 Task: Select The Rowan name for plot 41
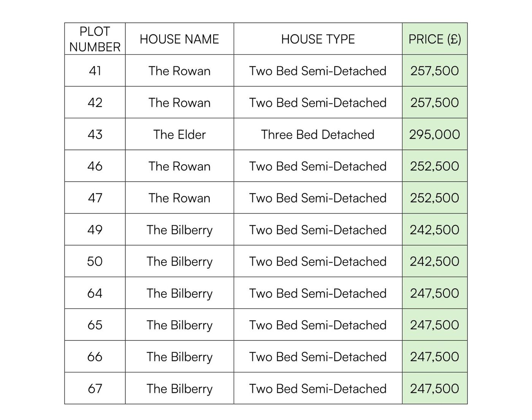tap(179, 71)
